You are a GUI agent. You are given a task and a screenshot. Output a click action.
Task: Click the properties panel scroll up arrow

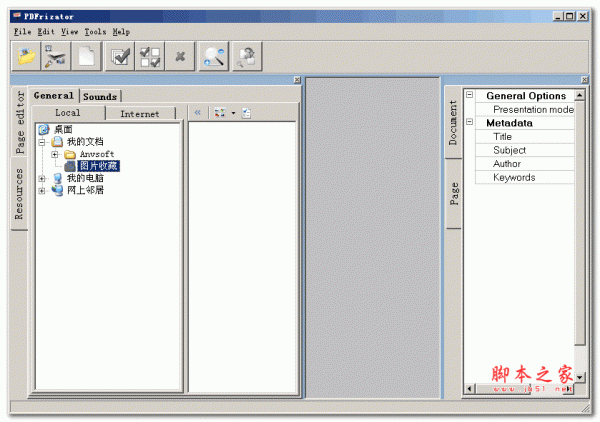[x=580, y=95]
